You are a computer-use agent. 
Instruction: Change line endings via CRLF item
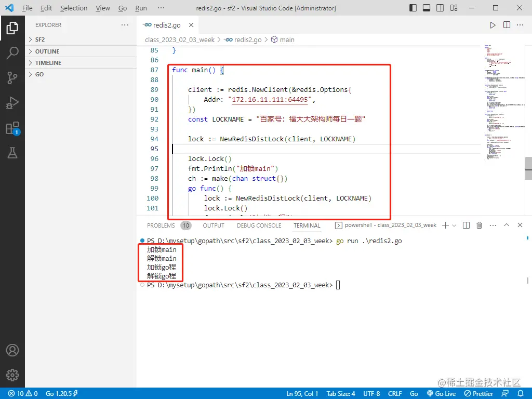pyautogui.click(x=395, y=394)
